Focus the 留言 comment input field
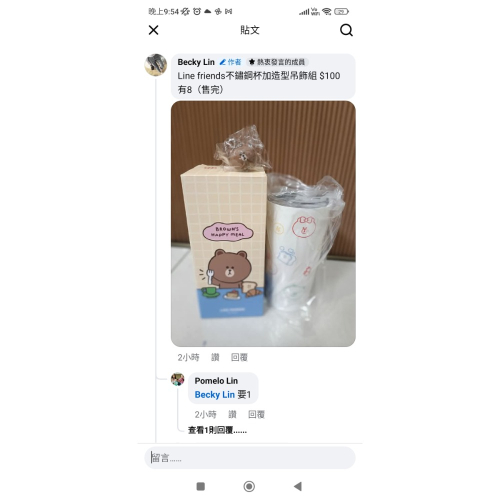This screenshot has width=500, height=500. [x=250, y=458]
